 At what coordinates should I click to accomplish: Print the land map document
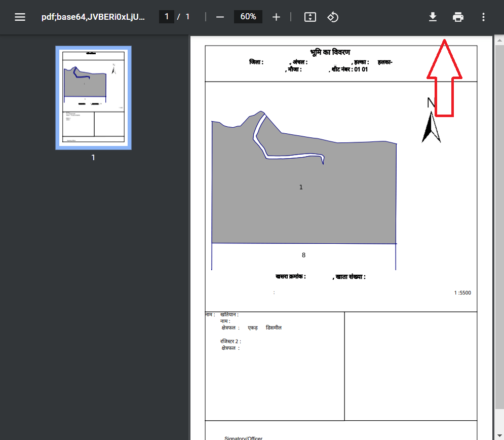pyautogui.click(x=458, y=17)
